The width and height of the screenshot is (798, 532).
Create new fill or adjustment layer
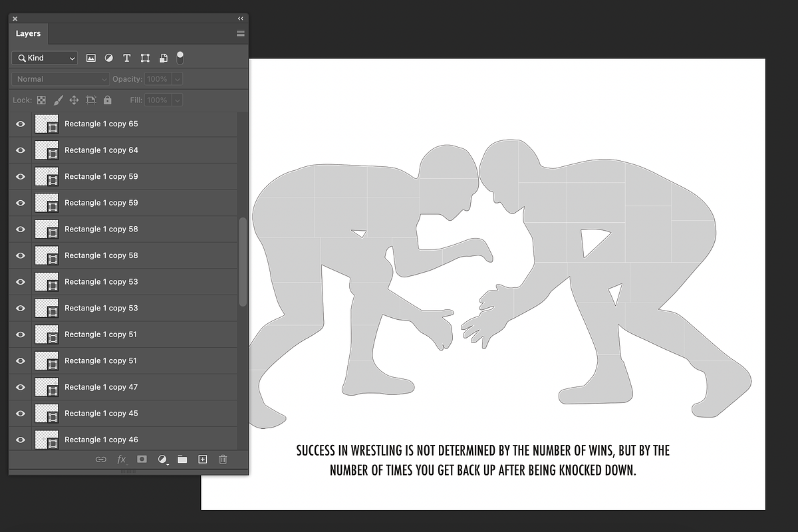(x=162, y=460)
